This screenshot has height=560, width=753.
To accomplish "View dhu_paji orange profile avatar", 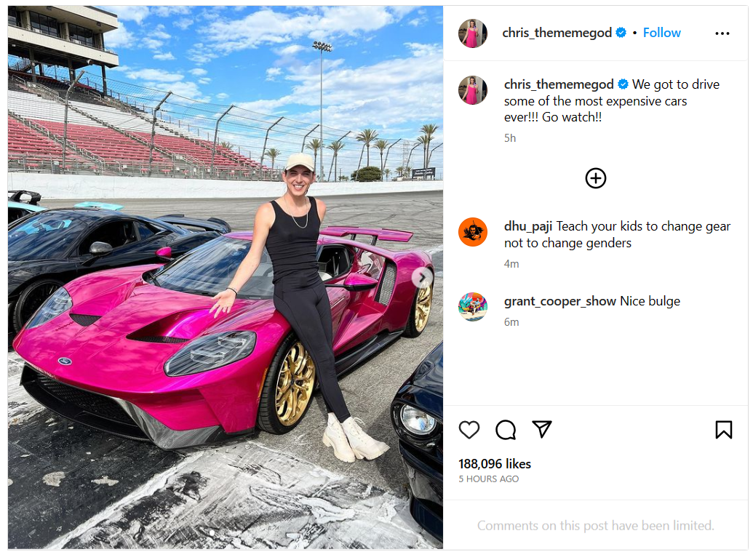I will [x=473, y=232].
